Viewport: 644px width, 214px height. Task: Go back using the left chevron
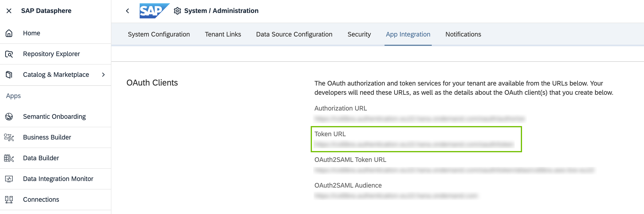[x=127, y=11]
